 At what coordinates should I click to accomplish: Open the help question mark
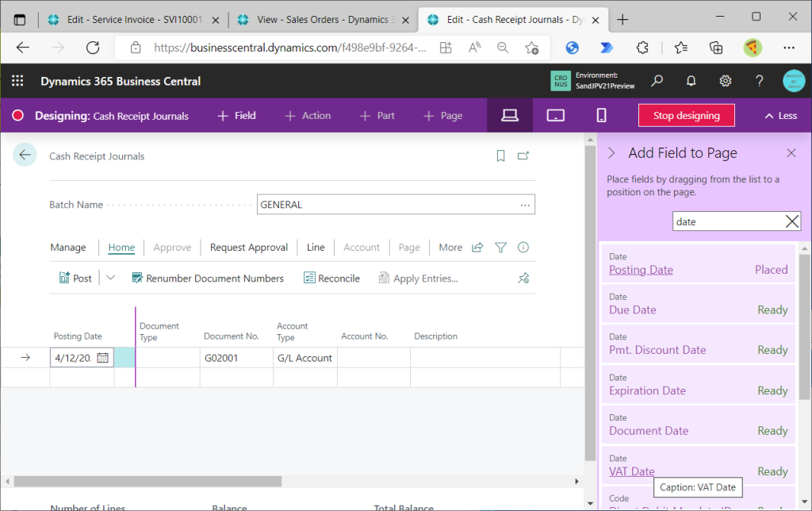point(759,81)
